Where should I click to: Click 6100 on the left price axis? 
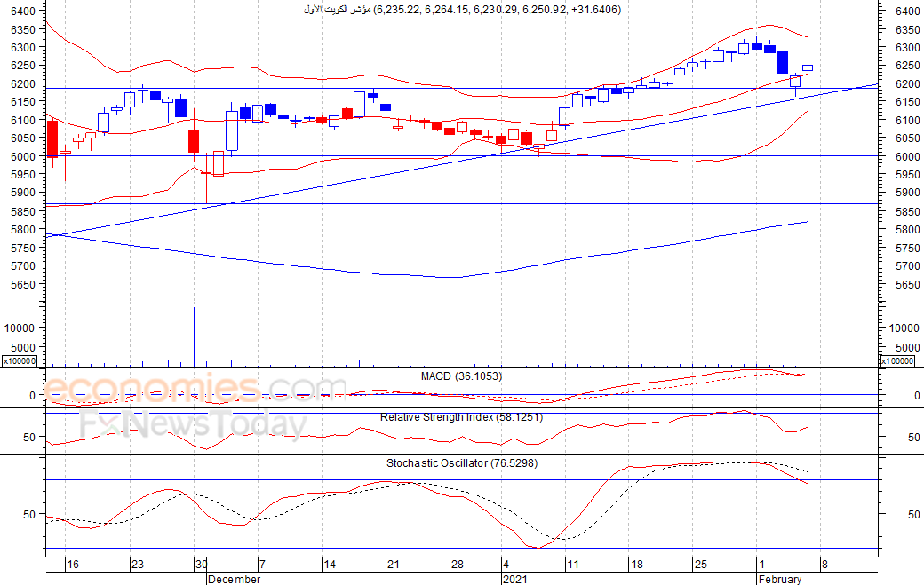pos(23,120)
